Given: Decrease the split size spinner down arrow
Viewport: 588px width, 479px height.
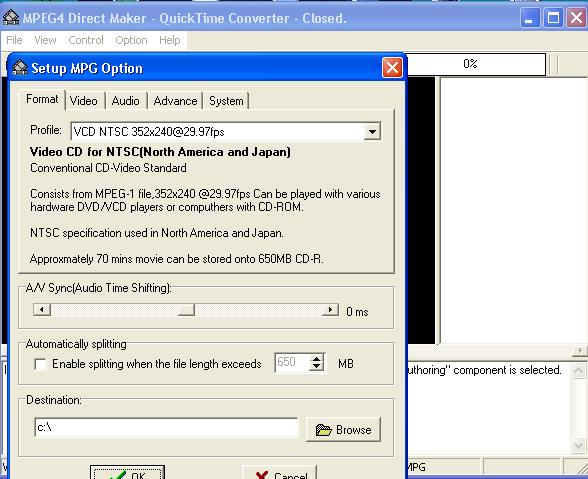Looking at the screenshot, I should pos(316,367).
